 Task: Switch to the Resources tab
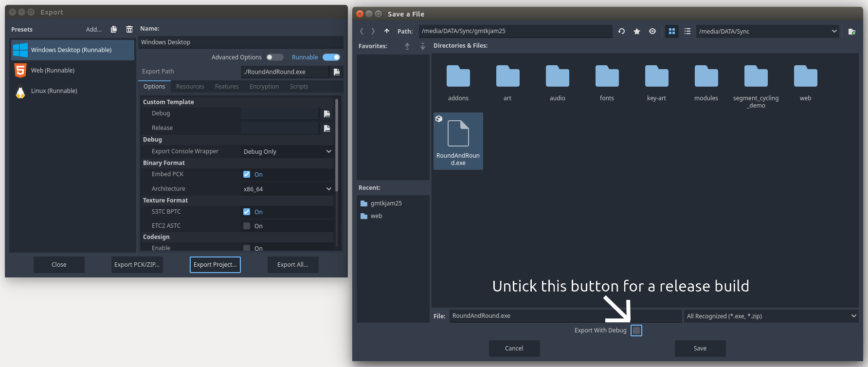190,87
